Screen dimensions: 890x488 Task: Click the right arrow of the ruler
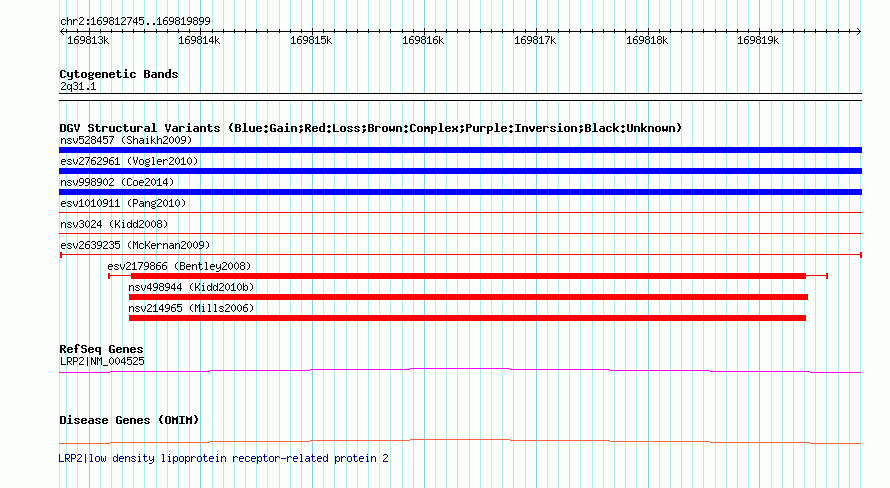[x=859, y=31]
